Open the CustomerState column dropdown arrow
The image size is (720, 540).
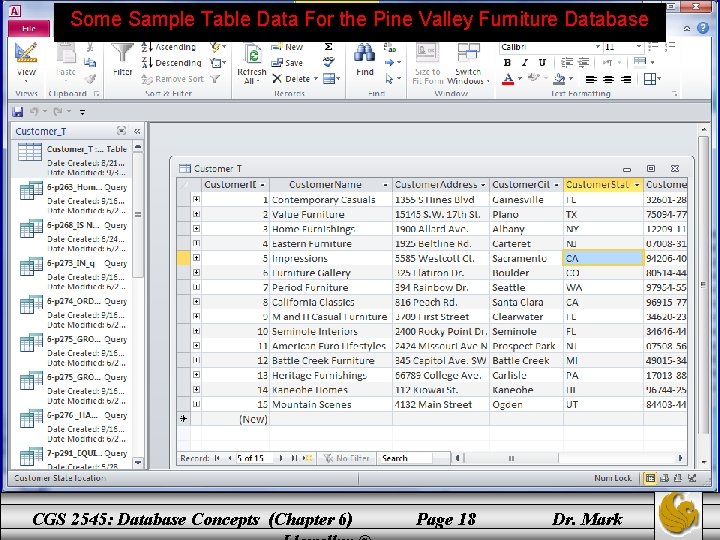click(x=637, y=185)
